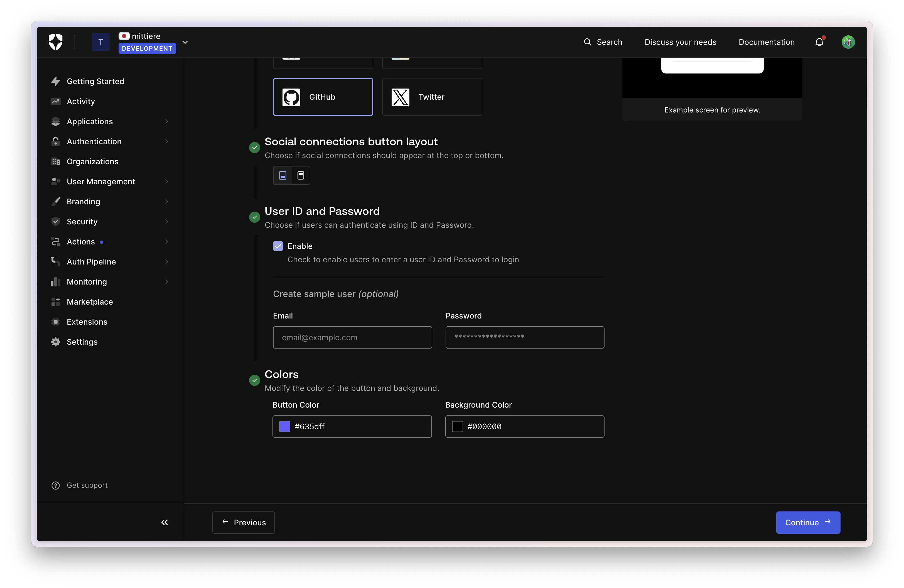Choose bottom social button layout

(282, 175)
